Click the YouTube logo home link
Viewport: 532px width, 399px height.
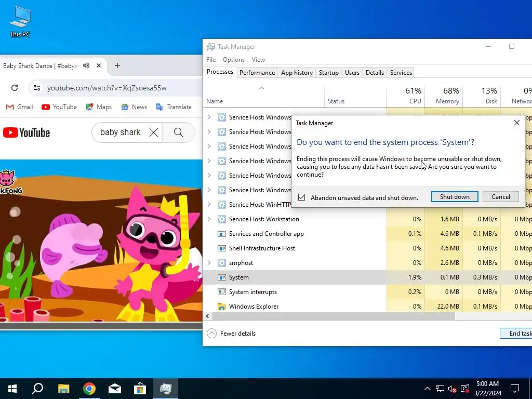click(x=26, y=132)
